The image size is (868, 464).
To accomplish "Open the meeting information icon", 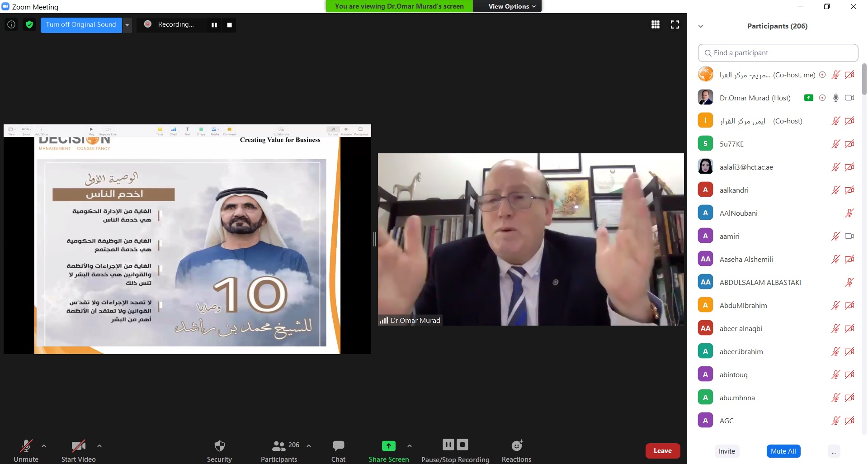I will click(11, 25).
